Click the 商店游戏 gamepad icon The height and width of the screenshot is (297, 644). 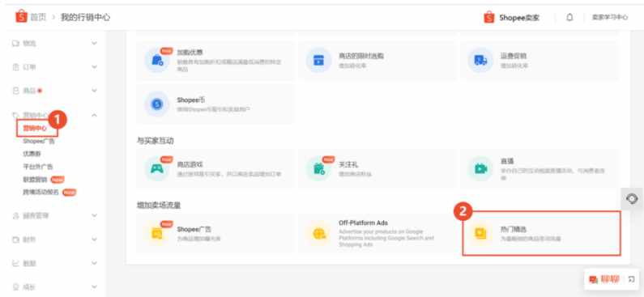coord(157,168)
